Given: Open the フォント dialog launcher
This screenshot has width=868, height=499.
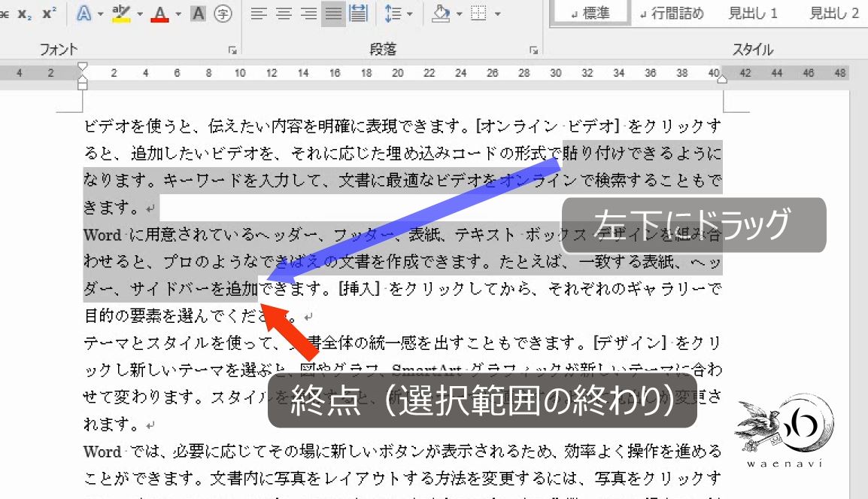Looking at the screenshot, I should pyautogui.click(x=232, y=50).
